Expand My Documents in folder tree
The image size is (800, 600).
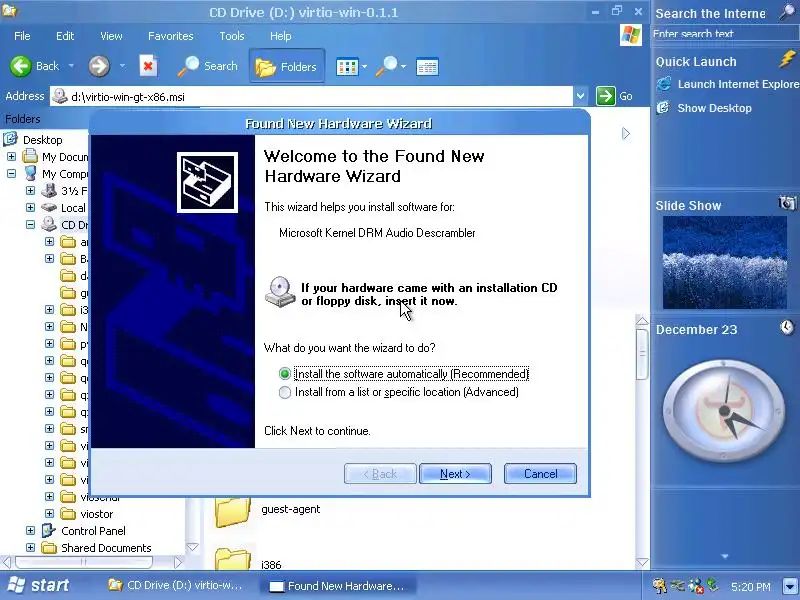pos(12,157)
